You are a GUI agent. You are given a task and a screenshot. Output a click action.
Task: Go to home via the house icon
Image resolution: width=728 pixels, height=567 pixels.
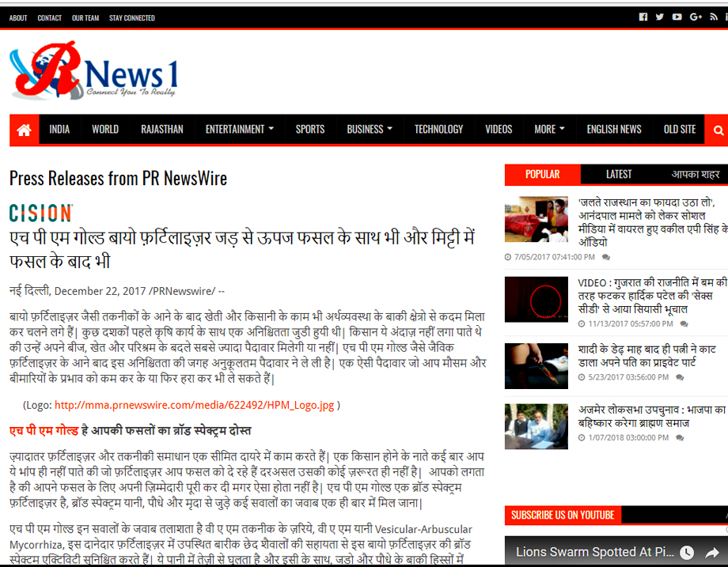point(25,130)
